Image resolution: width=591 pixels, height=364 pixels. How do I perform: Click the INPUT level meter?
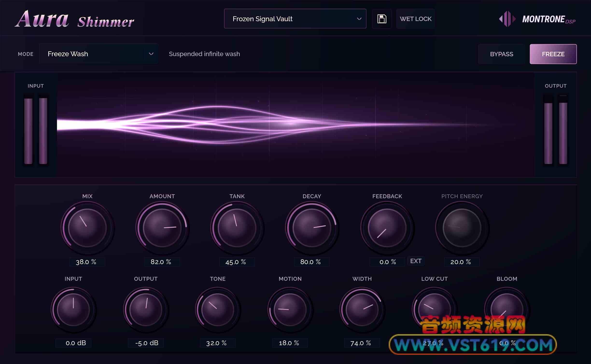click(36, 130)
